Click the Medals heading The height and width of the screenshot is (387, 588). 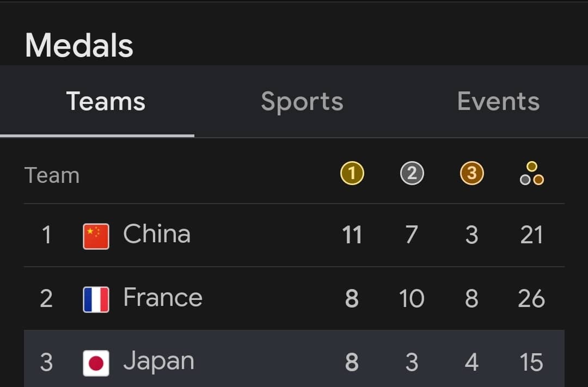click(79, 45)
